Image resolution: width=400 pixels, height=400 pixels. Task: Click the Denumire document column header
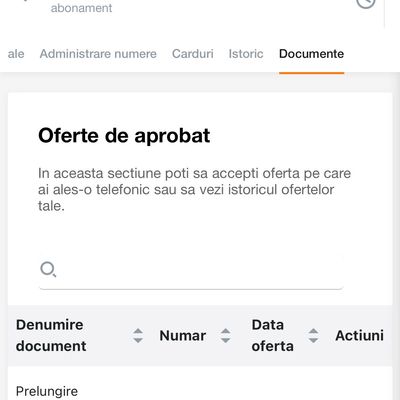pos(51,335)
